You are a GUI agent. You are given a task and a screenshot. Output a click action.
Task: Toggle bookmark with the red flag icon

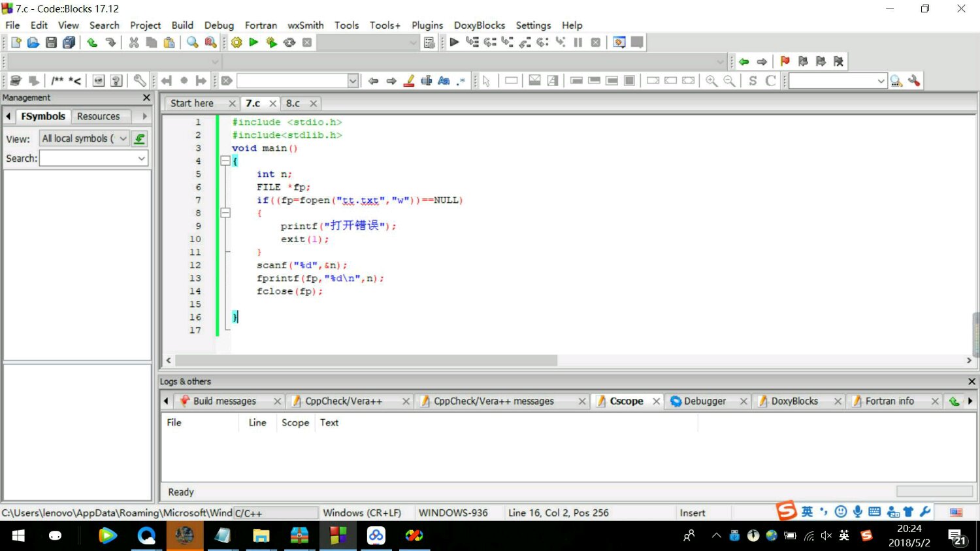point(785,61)
